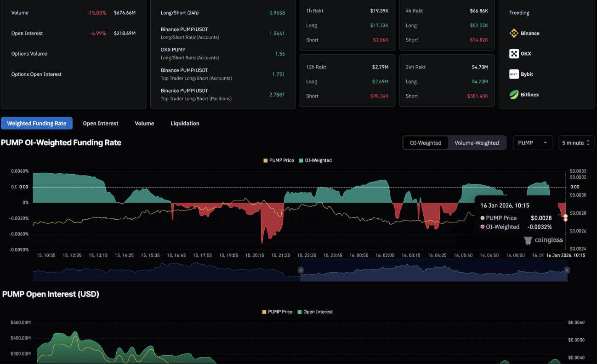Click the Bybit exchange logo icon
597x364 pixels.
coord(514,74)
